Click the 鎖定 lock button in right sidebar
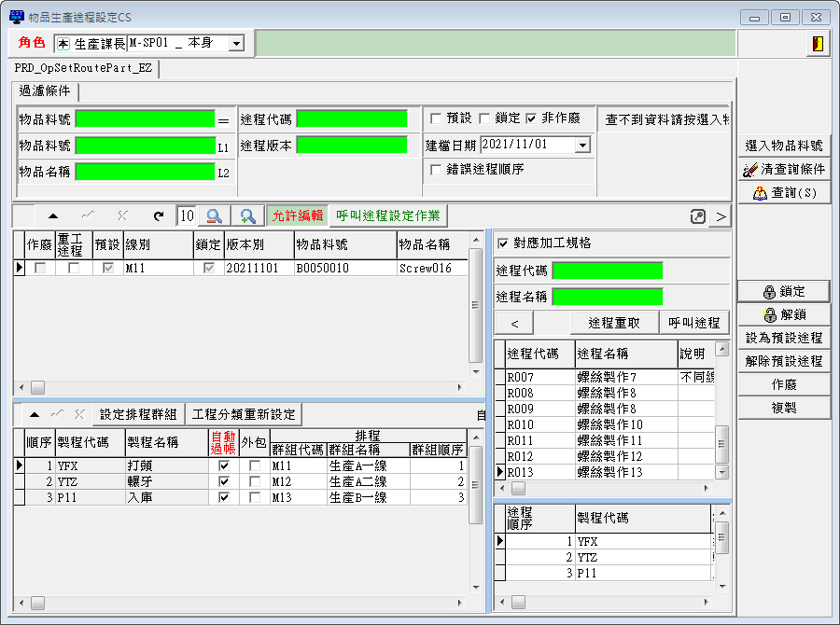Viewport: 840px width, 625px height. click(784, 291)
